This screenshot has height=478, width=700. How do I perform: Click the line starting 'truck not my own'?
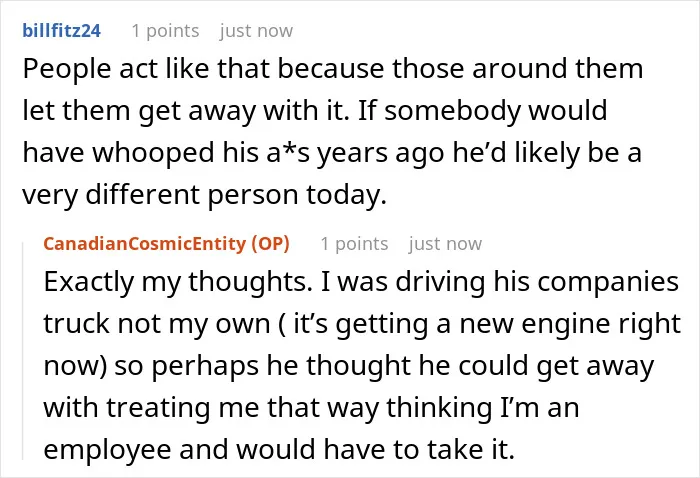(362, 324)
